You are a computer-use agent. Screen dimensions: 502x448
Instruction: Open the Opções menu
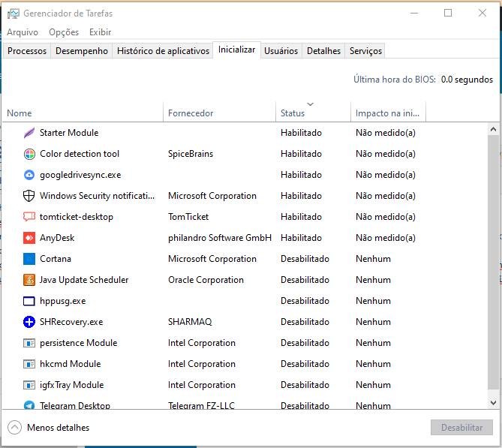click(x=64, y=32)
